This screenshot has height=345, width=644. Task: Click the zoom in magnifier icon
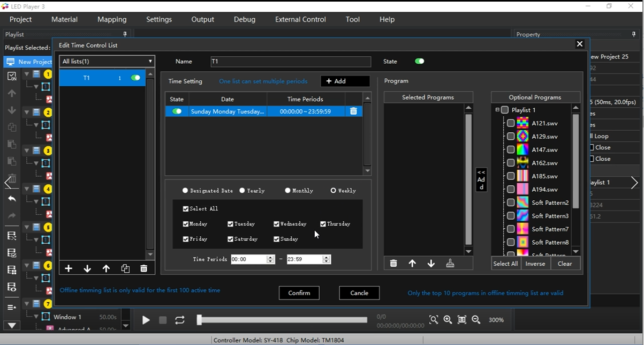click(448, 320)
